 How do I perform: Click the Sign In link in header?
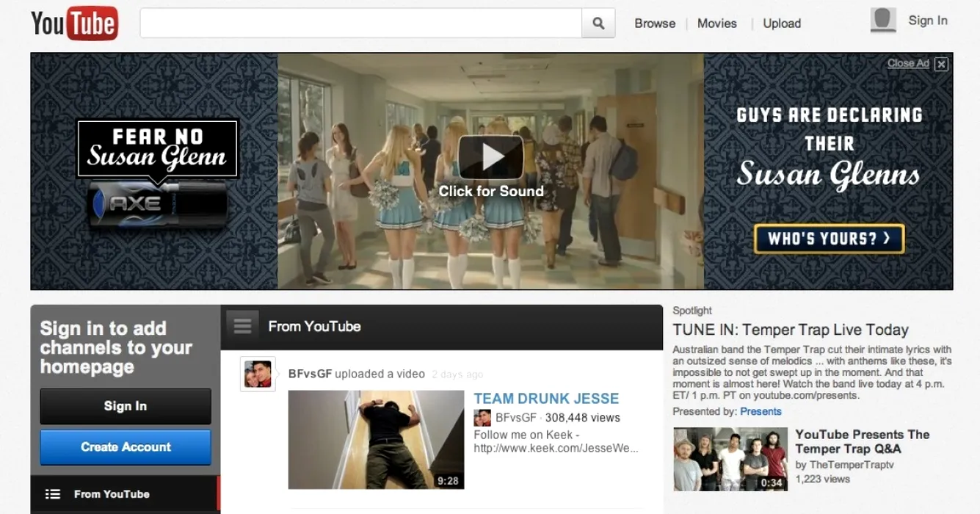coord(928,21)
